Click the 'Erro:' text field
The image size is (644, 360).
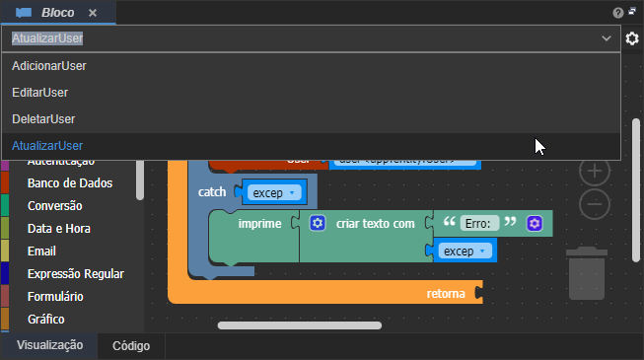coord(478,224)
